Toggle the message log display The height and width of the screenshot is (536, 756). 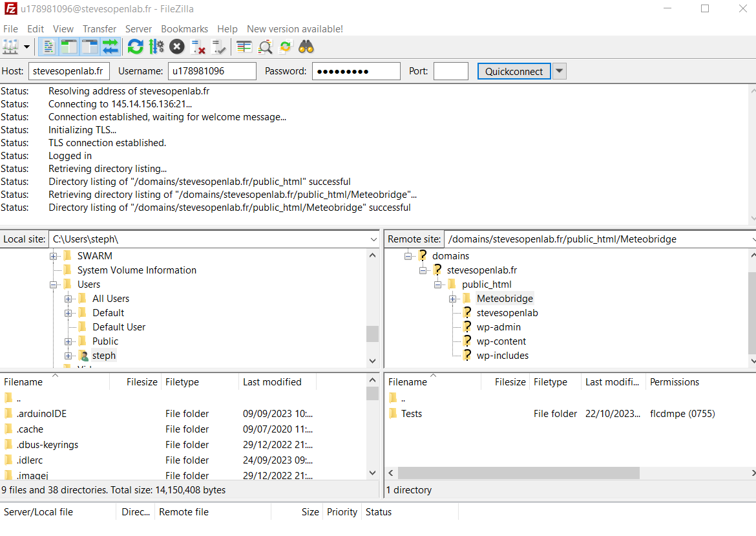(48, 47)
